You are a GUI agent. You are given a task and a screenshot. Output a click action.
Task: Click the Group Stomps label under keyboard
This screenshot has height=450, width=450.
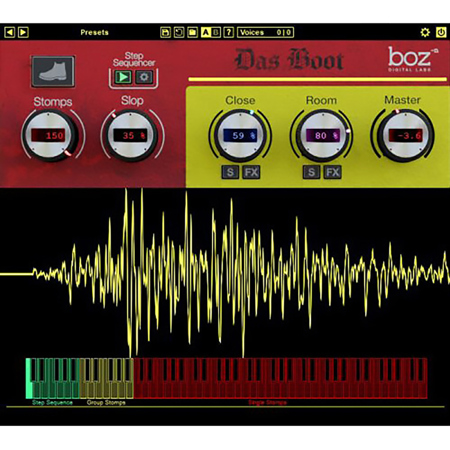click(x=106, y=403)
